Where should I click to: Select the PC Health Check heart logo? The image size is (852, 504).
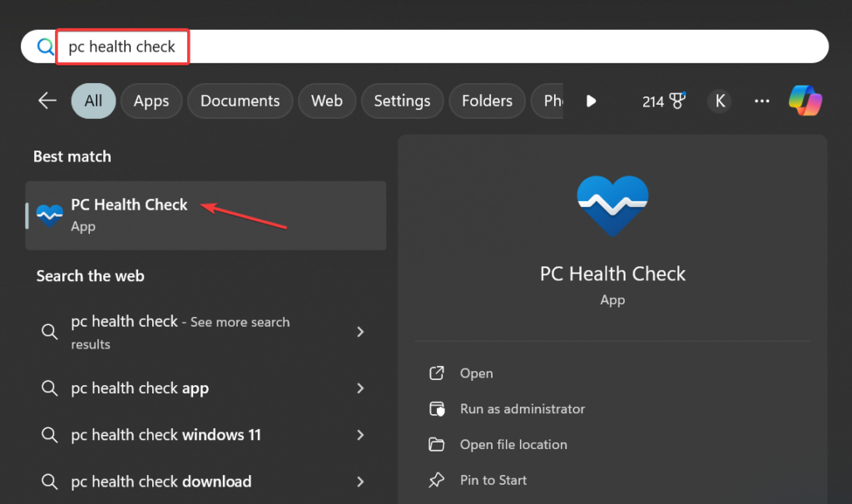pyautogui.click(x=612, y=205)
